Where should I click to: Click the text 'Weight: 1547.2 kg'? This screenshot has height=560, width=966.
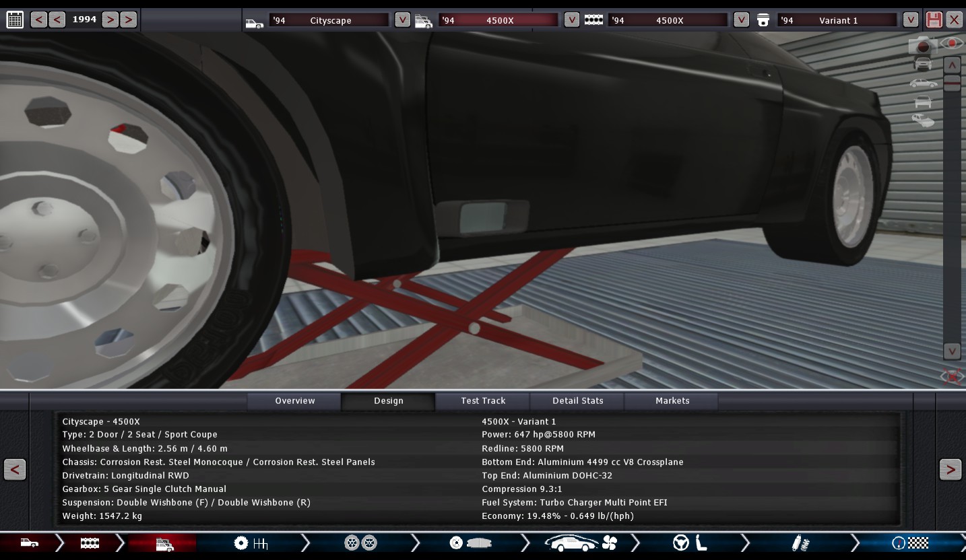(x=102, y=516)
